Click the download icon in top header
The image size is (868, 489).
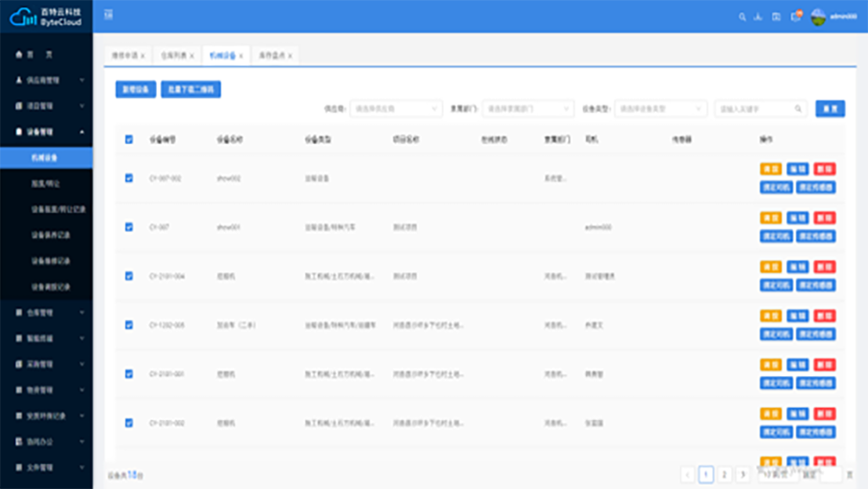[x=758, y=16]
